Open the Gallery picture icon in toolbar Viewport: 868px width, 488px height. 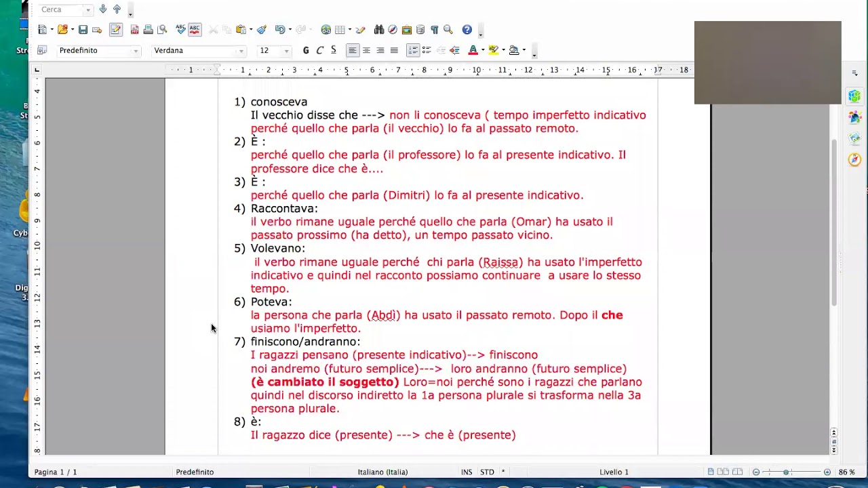[x=407, y=30]
